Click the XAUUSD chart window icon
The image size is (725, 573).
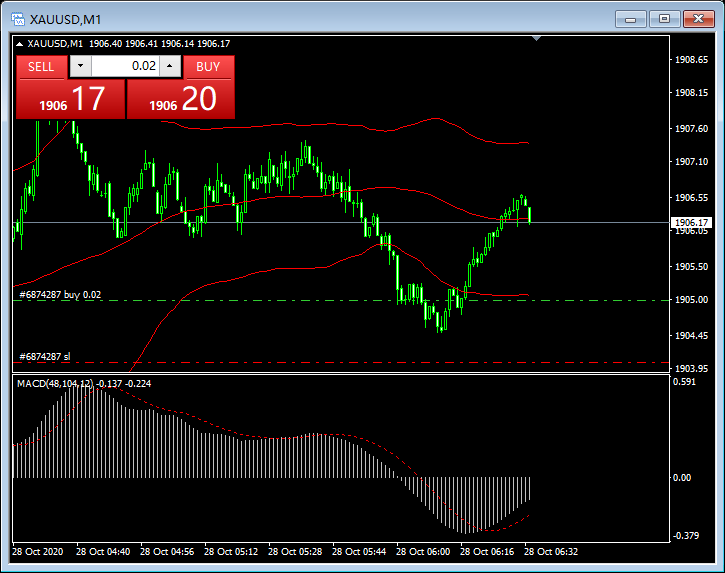18,19
